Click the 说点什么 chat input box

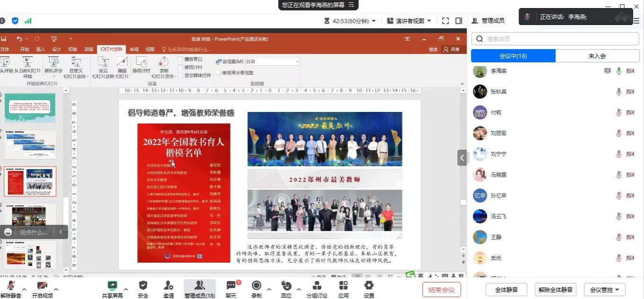(x=34, y=232)
